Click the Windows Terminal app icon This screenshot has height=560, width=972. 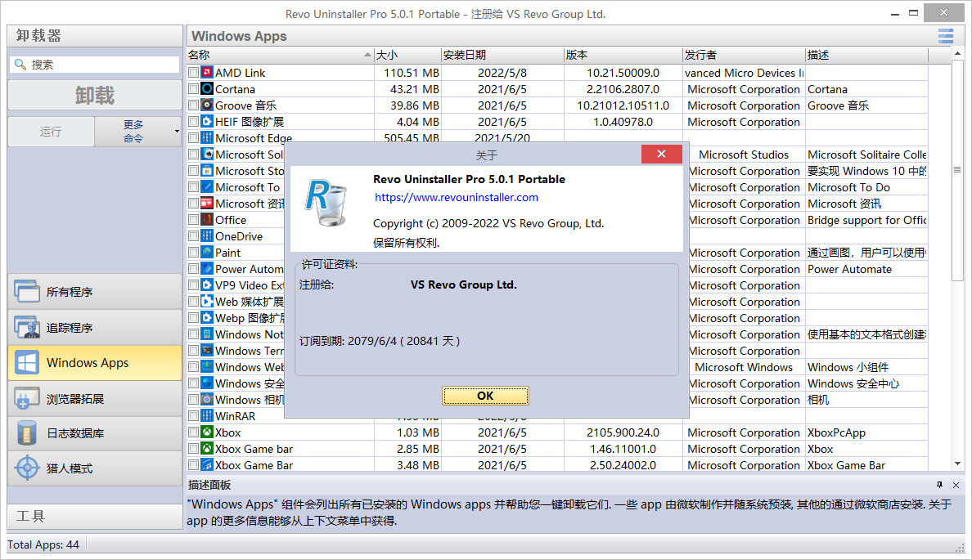[207, 351]
